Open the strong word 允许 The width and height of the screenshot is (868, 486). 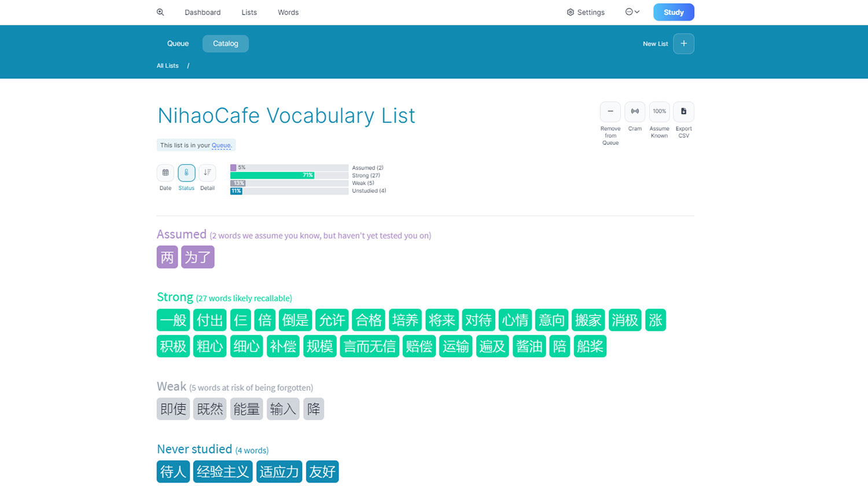coord(332,320)
